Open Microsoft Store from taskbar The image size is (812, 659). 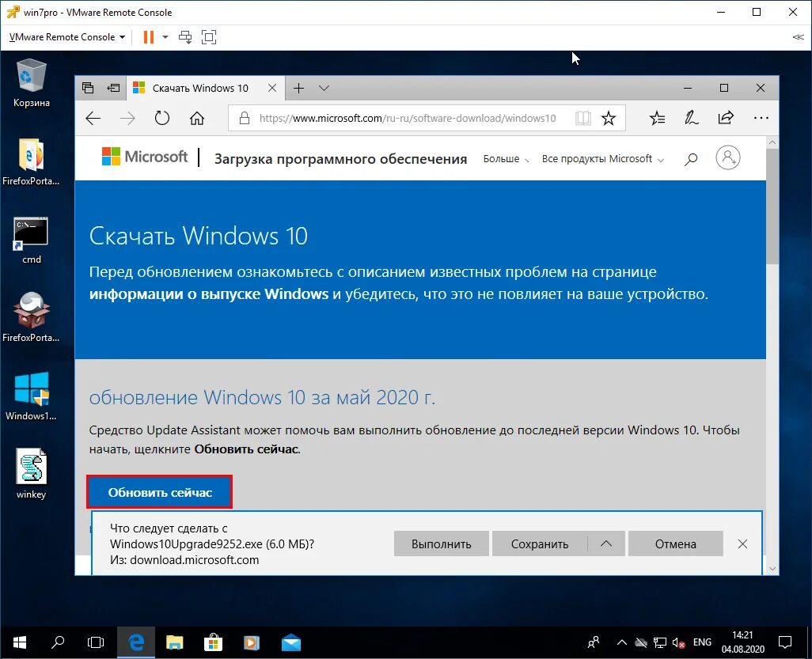[x=213, y=642]
